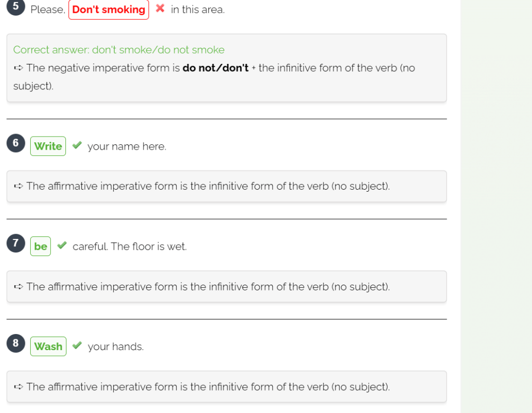Click the red X mark on question 5
Image resolution: width=532 pixels, height=413 pixels.
(160, 8)
